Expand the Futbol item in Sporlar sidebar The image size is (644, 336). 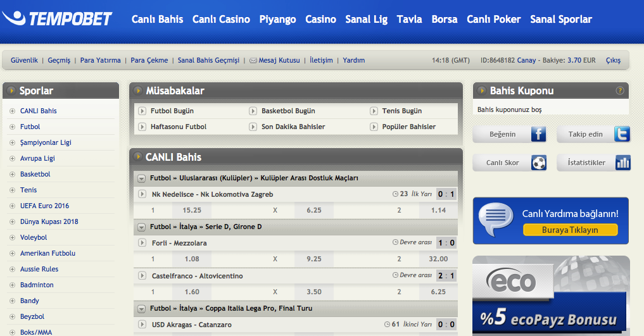pos(12,127)
